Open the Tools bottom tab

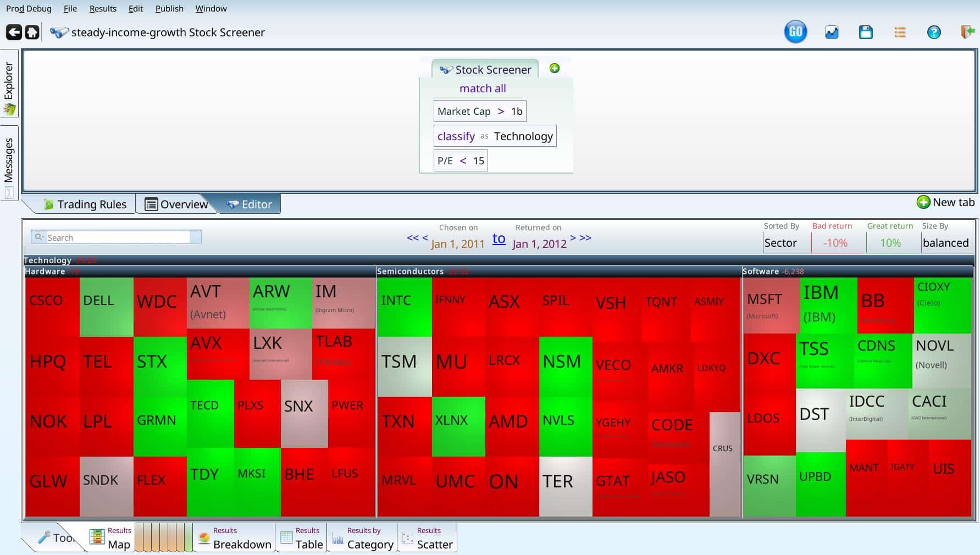point(55,537)
